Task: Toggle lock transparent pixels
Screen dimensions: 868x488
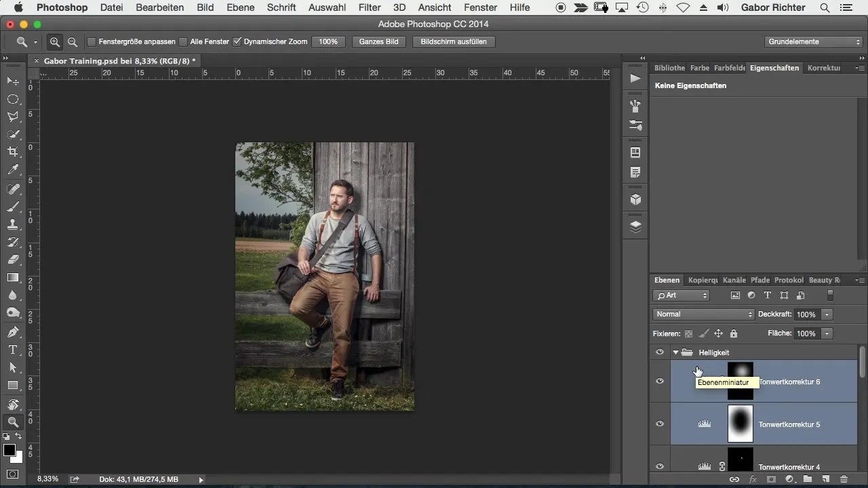Action: click(688, 333)
